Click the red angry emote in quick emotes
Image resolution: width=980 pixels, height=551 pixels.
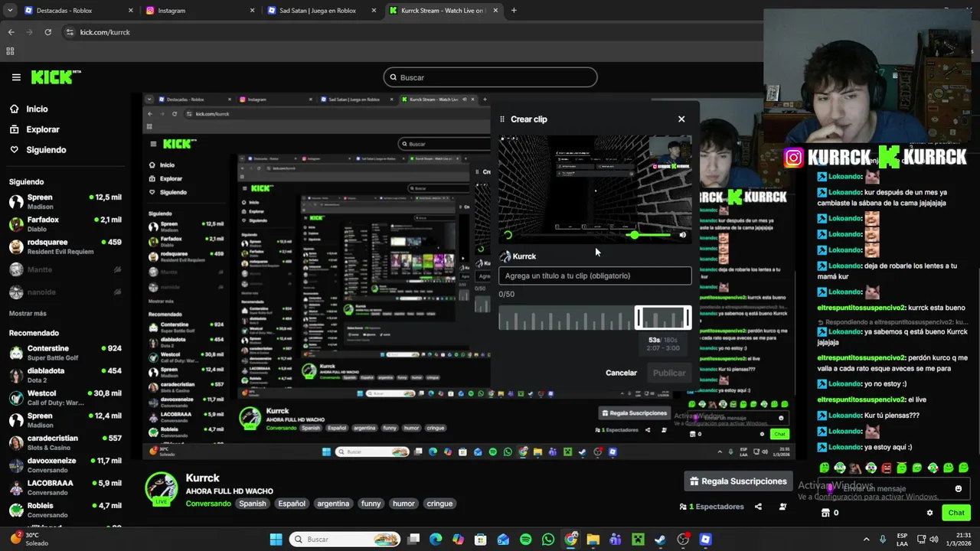coord(886,468)
